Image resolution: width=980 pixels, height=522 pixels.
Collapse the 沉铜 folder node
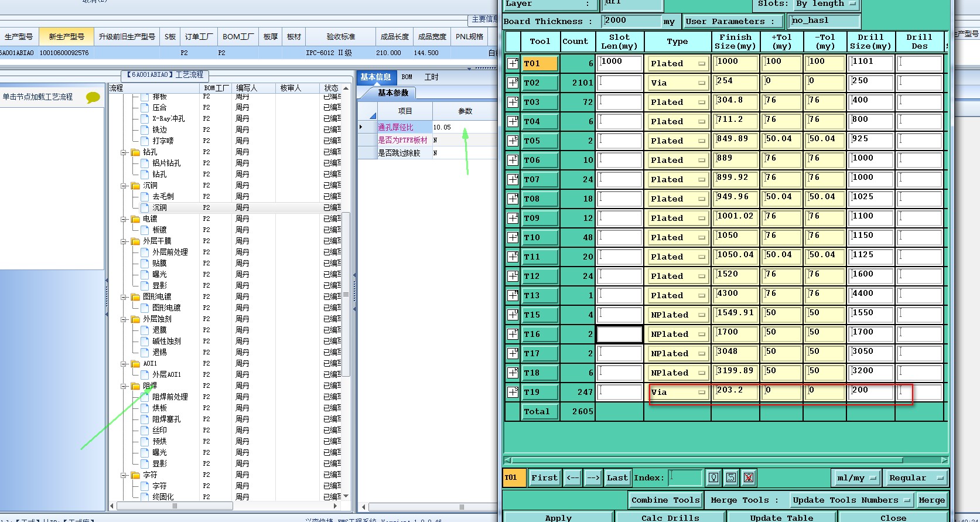(x=124, y=186)
